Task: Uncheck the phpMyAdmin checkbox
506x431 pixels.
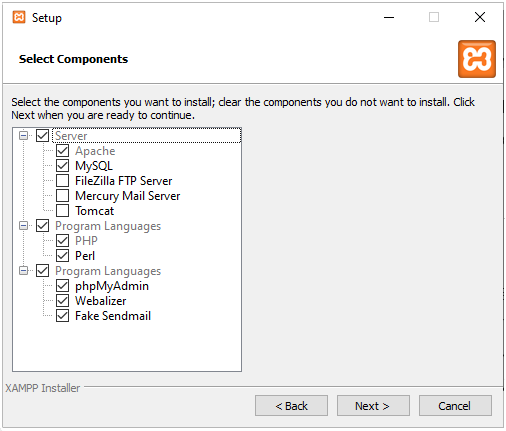Action: pos(63,286)
